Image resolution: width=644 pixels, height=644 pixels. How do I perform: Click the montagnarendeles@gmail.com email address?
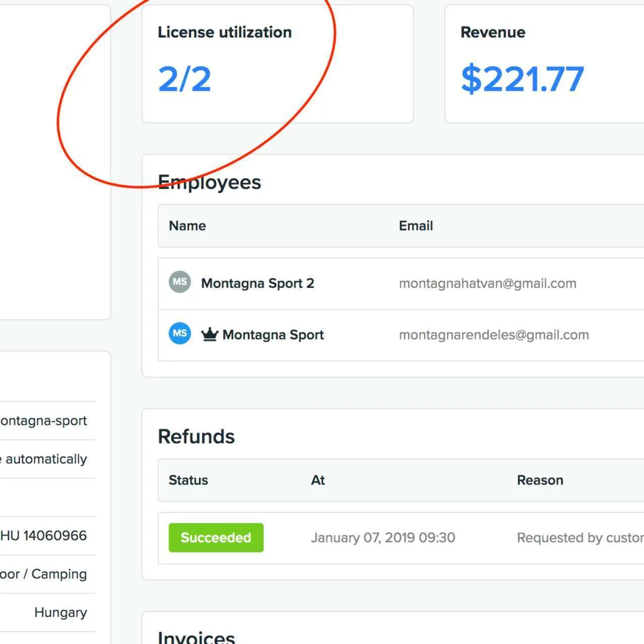click(494, 335)
